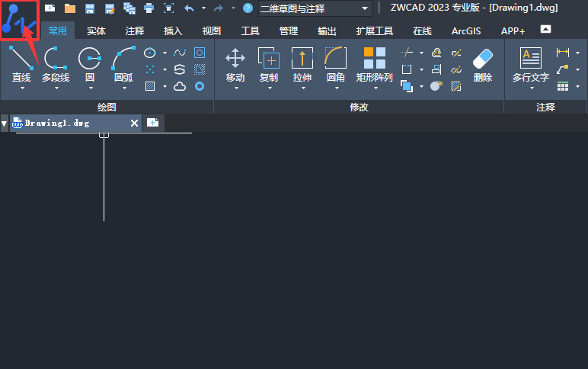Add a new drawing tab button
This screenshot has height=369, width=588.
152,123
